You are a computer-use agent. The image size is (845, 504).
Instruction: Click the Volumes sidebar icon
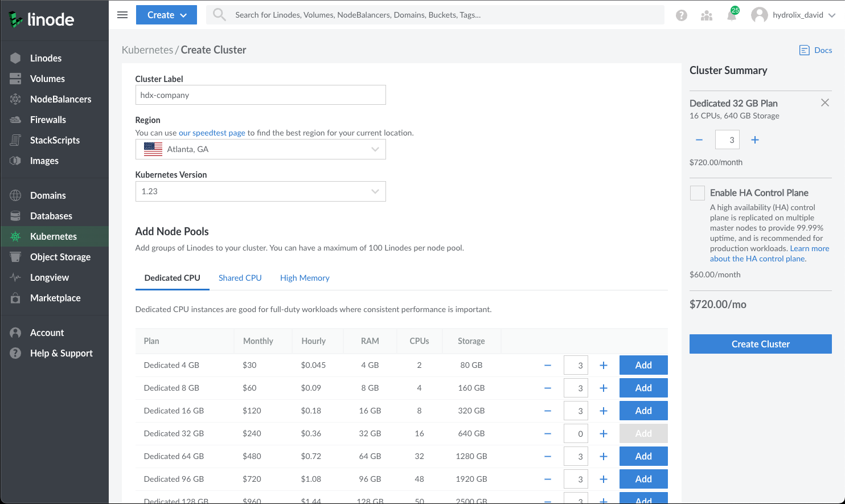point(15,79)
